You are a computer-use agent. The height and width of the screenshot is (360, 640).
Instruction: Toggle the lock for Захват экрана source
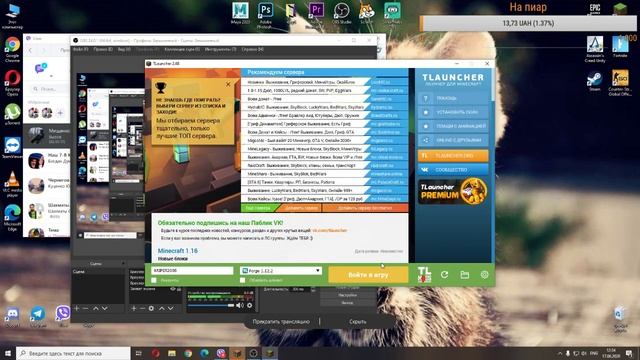click(x=179, y=289)
